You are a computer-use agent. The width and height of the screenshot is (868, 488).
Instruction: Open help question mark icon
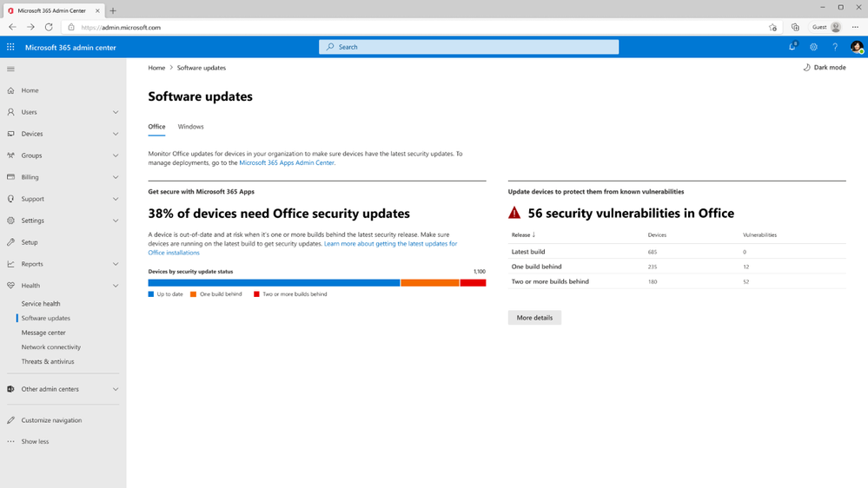point(835,47)
